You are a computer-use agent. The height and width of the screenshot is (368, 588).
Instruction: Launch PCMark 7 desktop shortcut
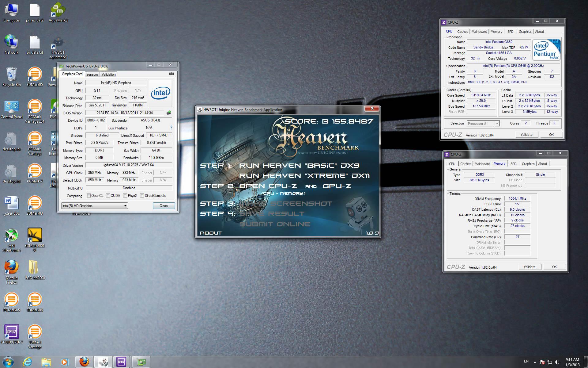pyautogui.click(x=35, y=174)
